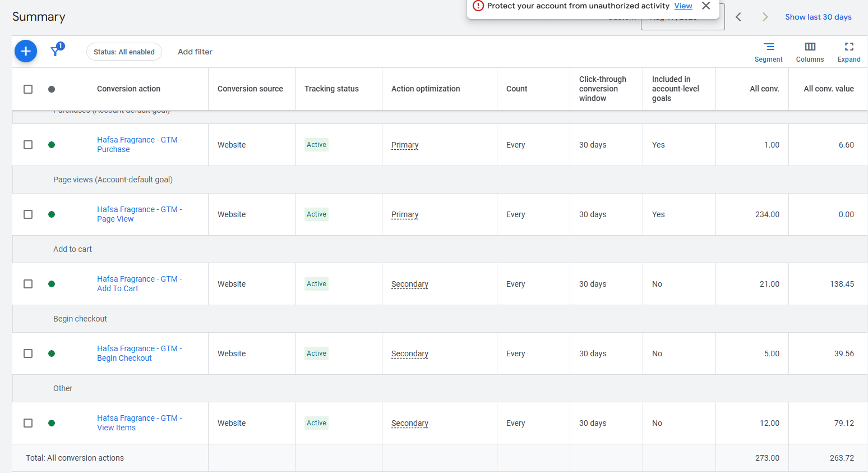
Task: Toggle the select-all checkbox in header
Action: (x=28, y=89)
